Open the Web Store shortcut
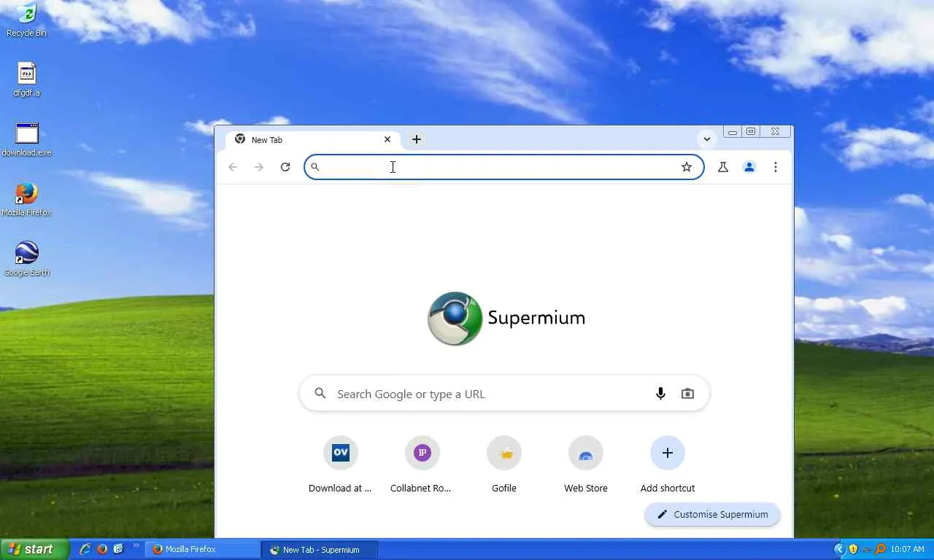Viewport: 934px width, 560px height. point(586,465)
